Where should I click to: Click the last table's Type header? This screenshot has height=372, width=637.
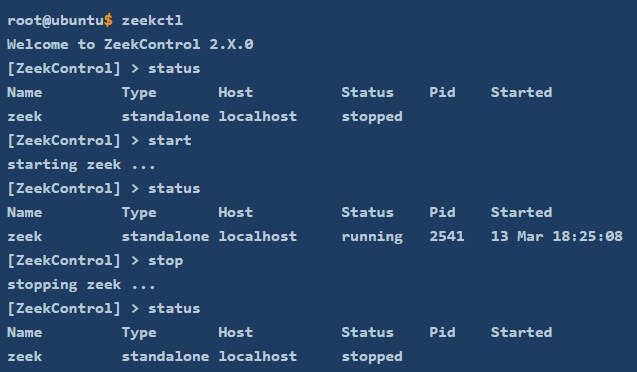(139, 333)
